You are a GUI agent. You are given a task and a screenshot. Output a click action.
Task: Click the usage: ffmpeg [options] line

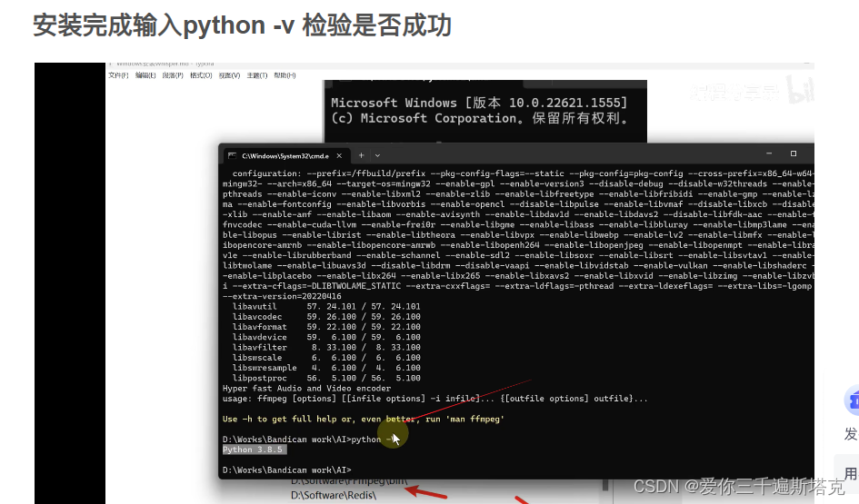pyautogui.click(x=435, y=399)
